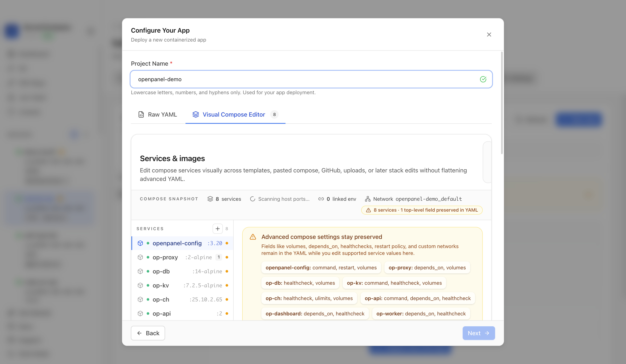Click the op-proxy depends_on, volumes chip
This screenshot has width=626, height=364.
[427, 268]
